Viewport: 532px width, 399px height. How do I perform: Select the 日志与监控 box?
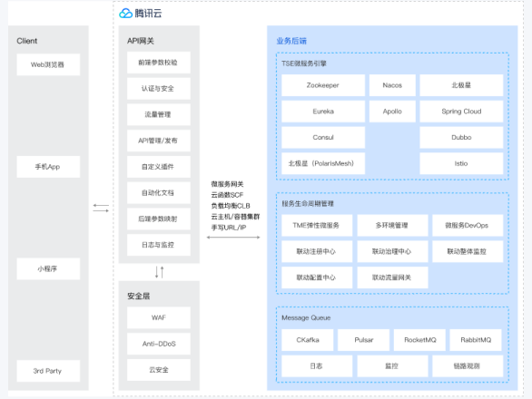[159, 245]
